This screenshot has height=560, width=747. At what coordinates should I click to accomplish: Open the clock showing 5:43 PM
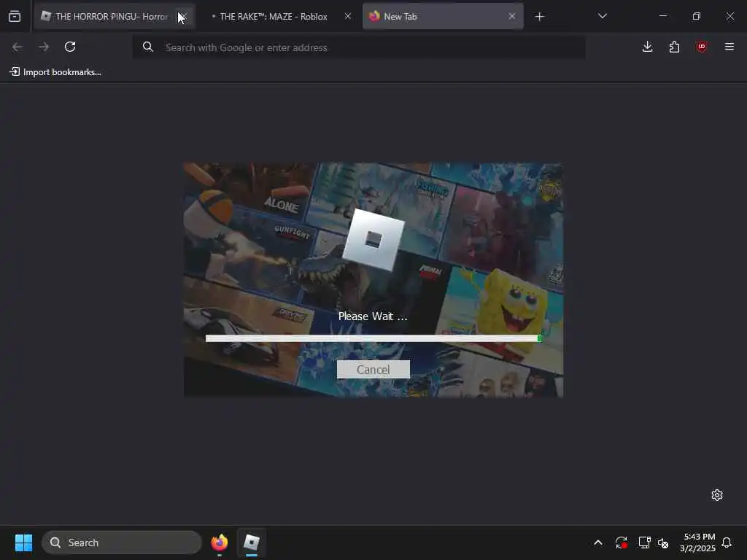click(698, 542)
